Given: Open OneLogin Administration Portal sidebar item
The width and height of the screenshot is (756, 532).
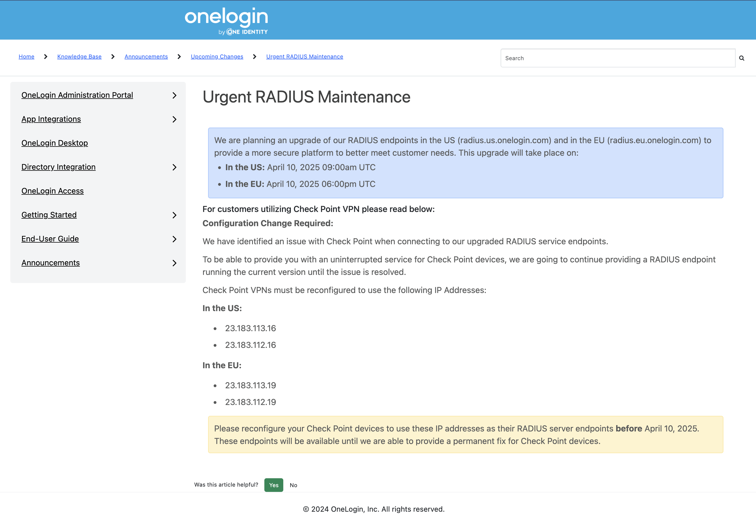Looking at the screenshot, I should pos(77,95).
